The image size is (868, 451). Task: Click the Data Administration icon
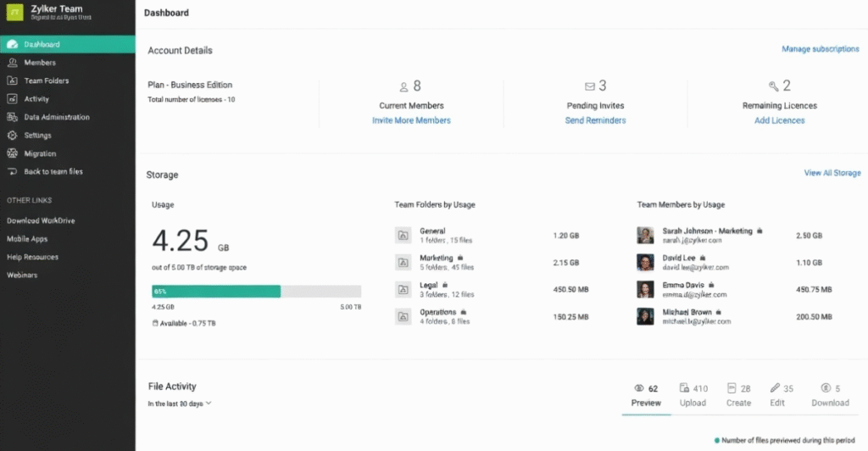point(12,117)
